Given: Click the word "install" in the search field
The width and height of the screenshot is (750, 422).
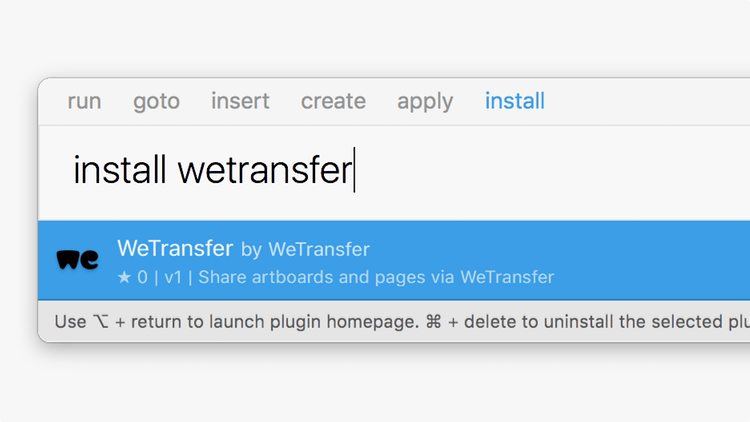Looking at the screenshot, I should (x=119, y=171).
